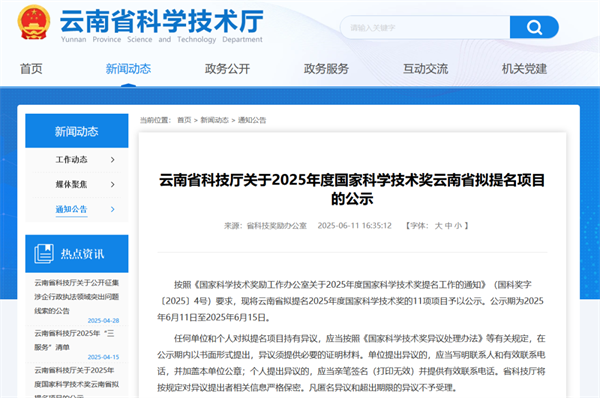
Task: Set font size to 小
Action: pyautogui.click(x=458, y=226)
